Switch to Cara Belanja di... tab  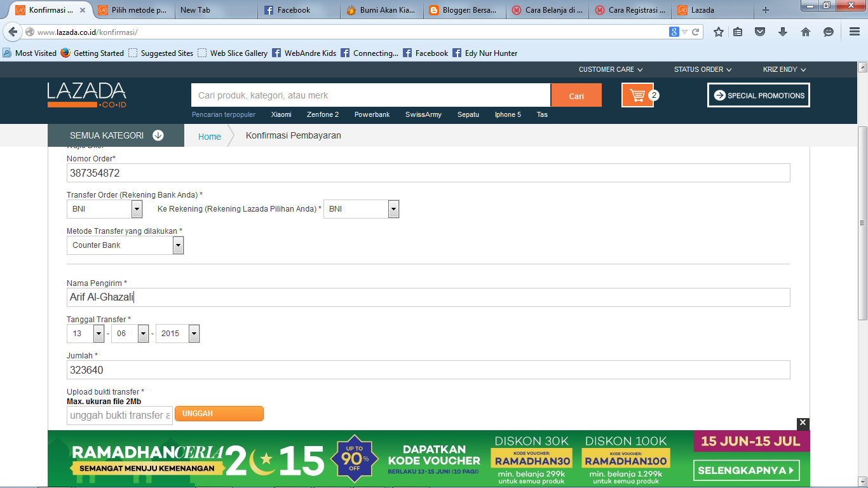546,10
